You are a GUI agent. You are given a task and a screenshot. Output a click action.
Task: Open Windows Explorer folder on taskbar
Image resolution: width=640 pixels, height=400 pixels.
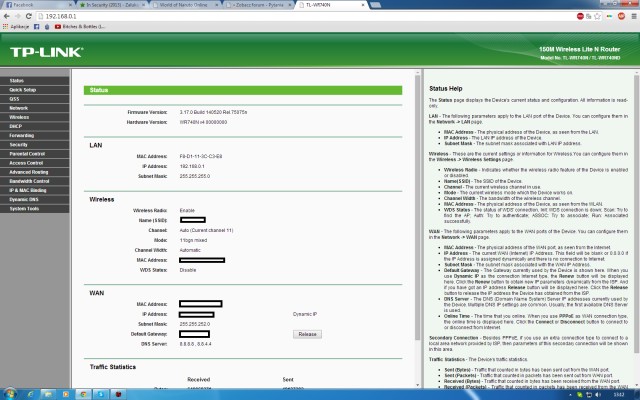click(x=48, y=394)
